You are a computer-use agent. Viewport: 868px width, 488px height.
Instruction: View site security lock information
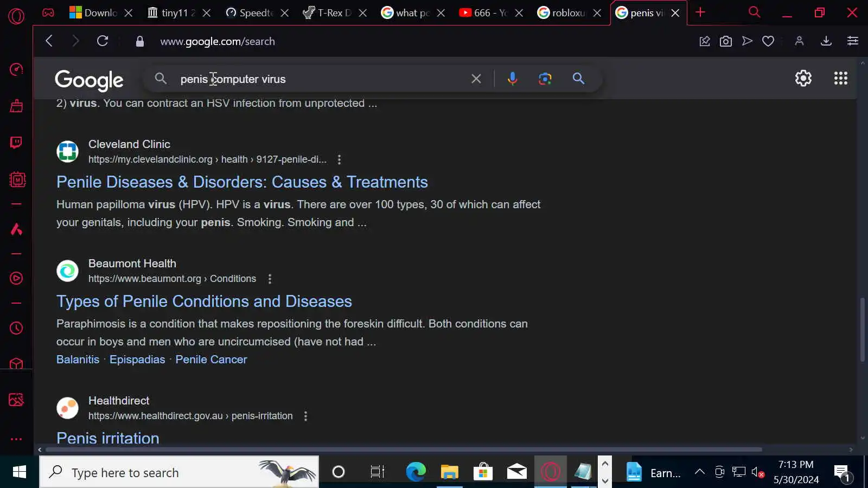(x=140, y=41)
